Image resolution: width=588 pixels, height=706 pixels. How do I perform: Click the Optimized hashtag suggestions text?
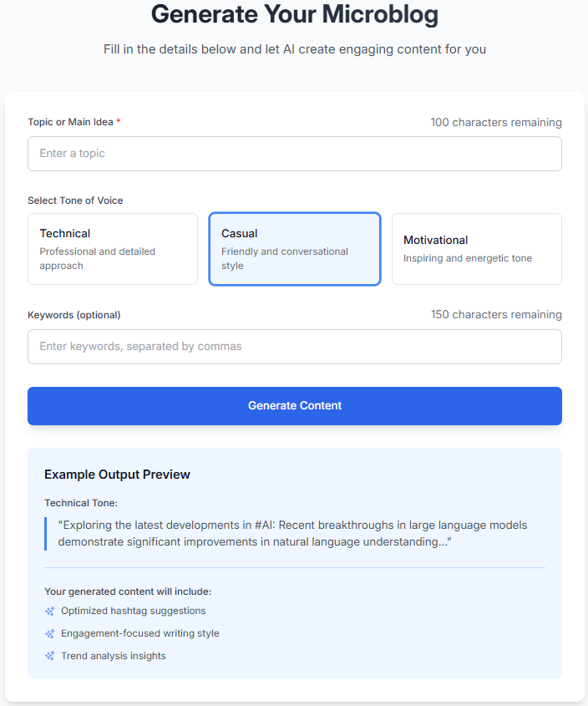133,612
